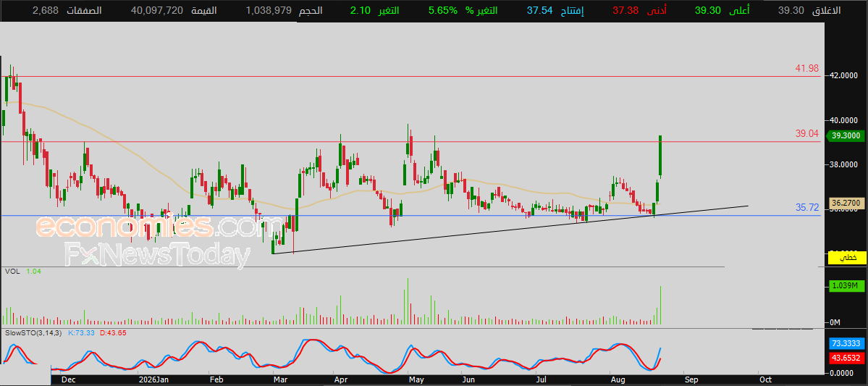The height and width of the screenshot is (386, 868).
Task: Select the tall green candle at August end
Action: point(660,156)
